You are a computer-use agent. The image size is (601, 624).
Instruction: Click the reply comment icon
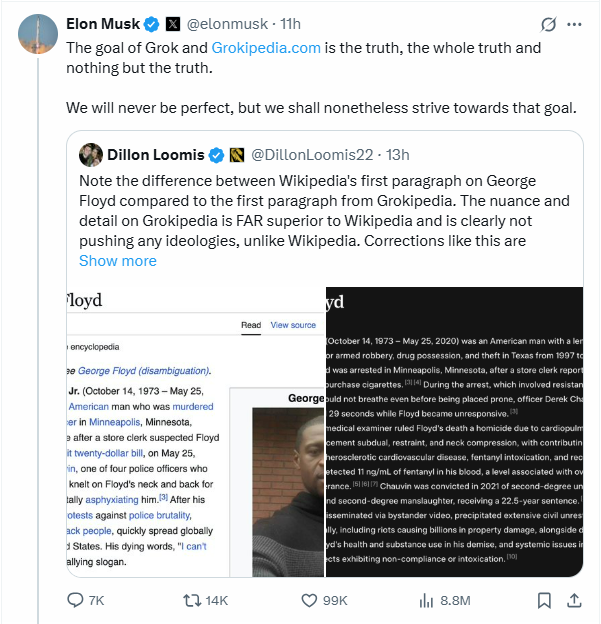[x=76, y=600]
